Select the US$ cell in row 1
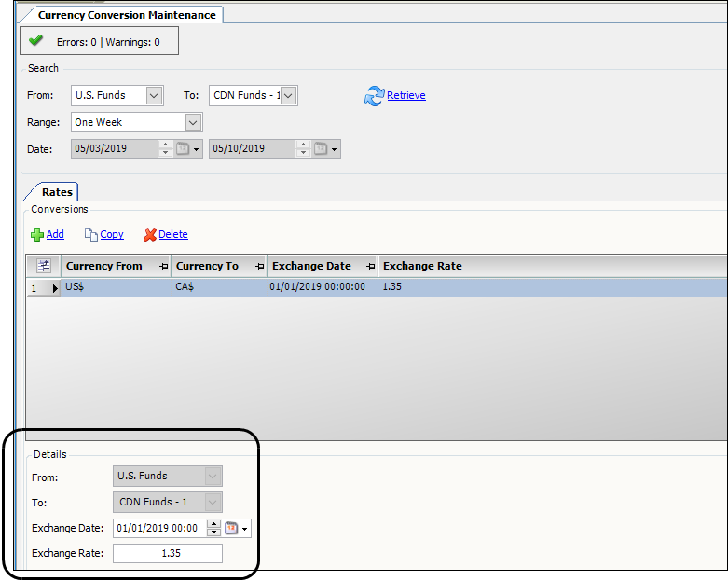Viewport: 728px width, 581px height. 117,287
